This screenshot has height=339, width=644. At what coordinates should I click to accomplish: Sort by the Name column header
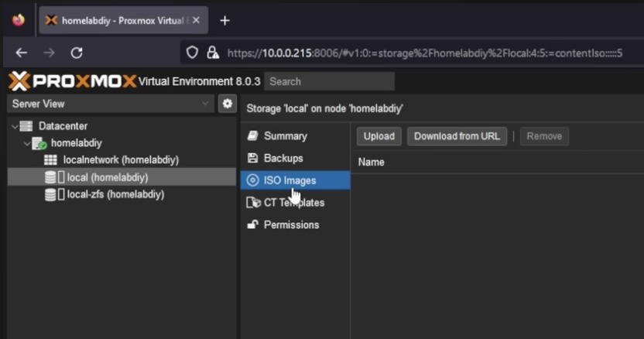tap(372, 163)
